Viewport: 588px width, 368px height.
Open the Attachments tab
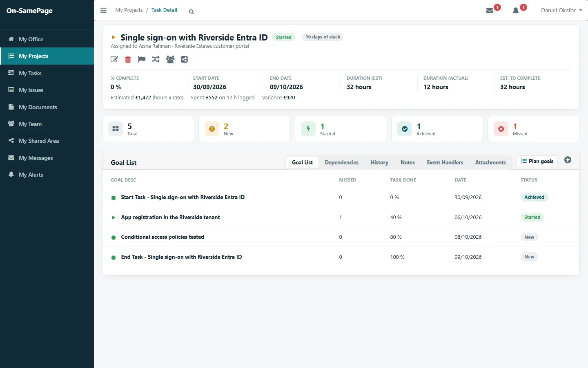click(490, 162)
